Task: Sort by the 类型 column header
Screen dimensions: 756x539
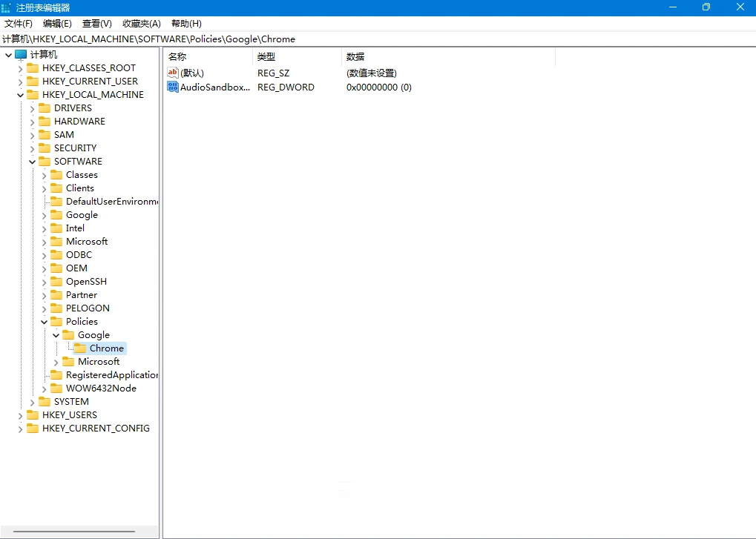Action: (x=297, y=57)
